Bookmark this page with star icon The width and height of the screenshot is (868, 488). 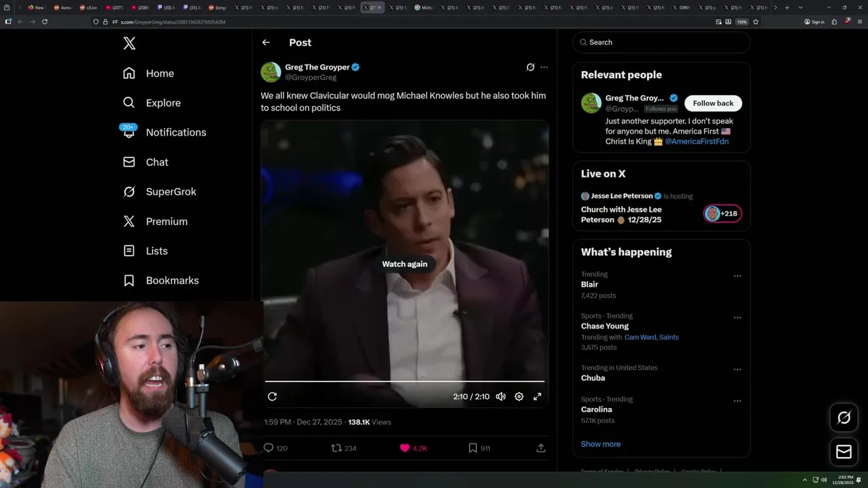point(755,22)
